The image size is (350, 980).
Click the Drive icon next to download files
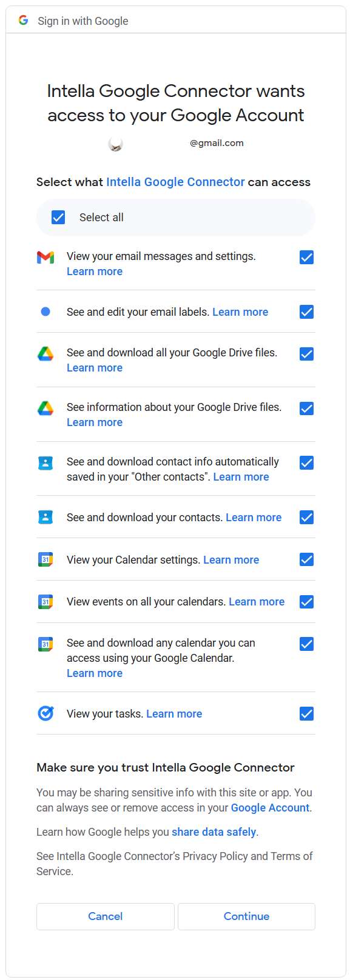(45, 354)
